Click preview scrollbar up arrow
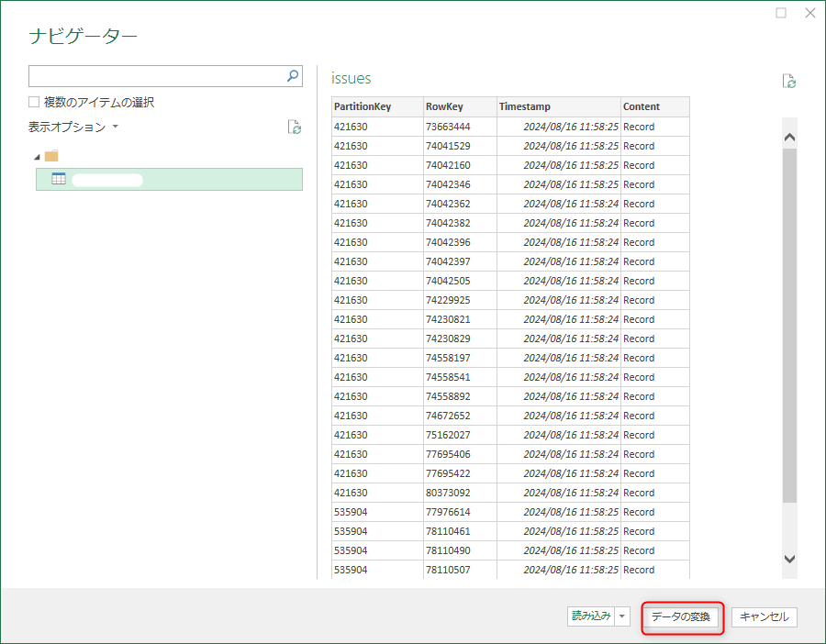The height and width of the screenshot is (644, 826). click(x=789, y=137)
